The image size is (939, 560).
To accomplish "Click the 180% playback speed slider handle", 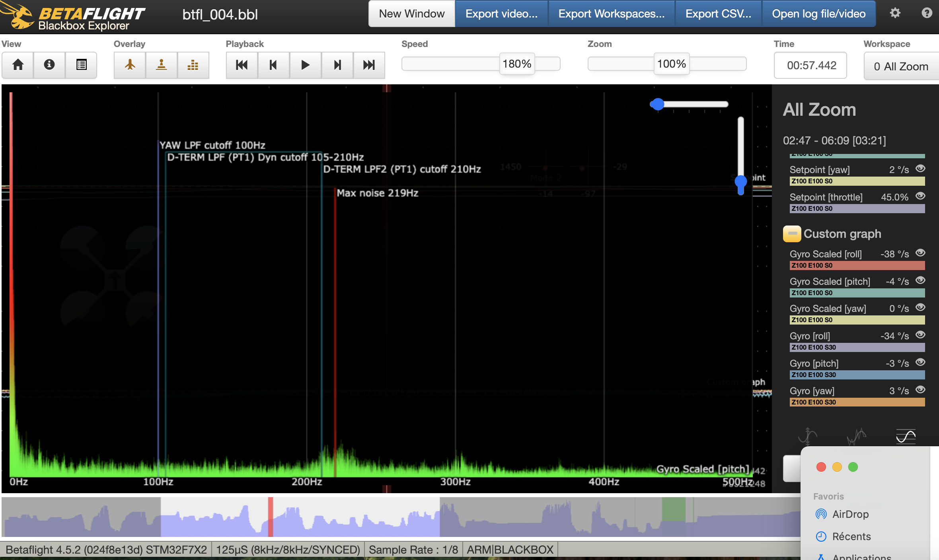I will point(516,64).
